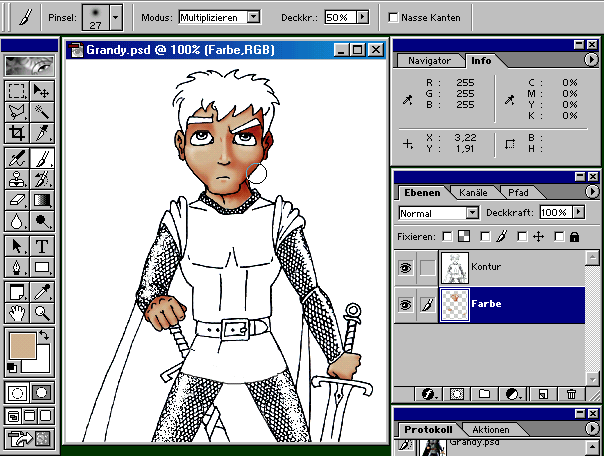Select the Notes tool
The height and width of the screenshot is (456, 604).
(17, 292)
